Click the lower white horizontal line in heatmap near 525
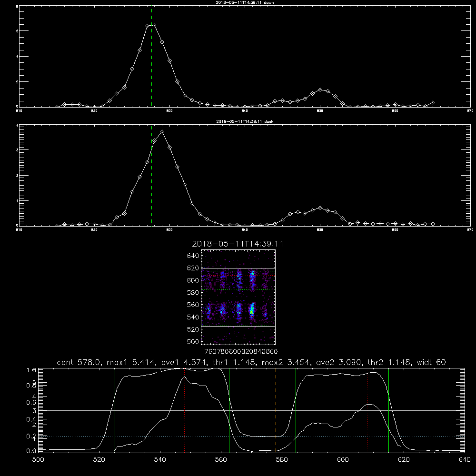This screenshot has height=476, width=476. click(238, 326)
